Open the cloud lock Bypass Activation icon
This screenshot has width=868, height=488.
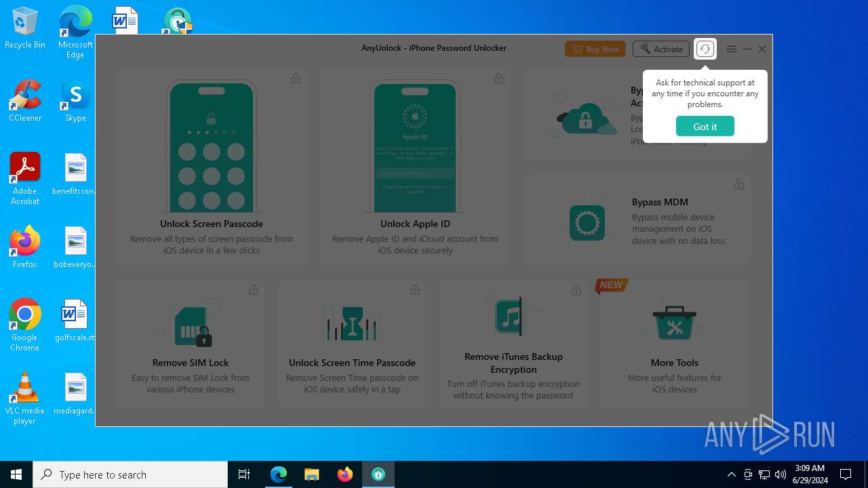pos(585,117)
